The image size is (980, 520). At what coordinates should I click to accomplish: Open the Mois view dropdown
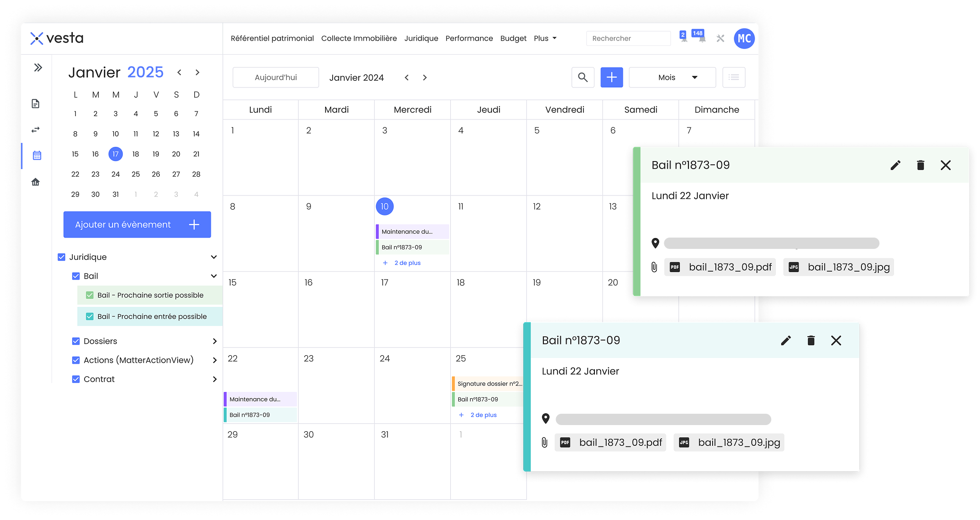pos(672,77)
